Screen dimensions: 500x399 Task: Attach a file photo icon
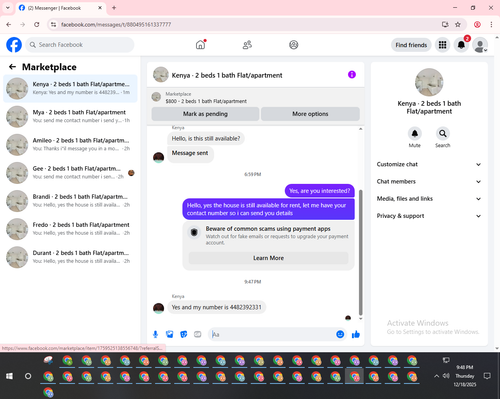tap(170, 334)
